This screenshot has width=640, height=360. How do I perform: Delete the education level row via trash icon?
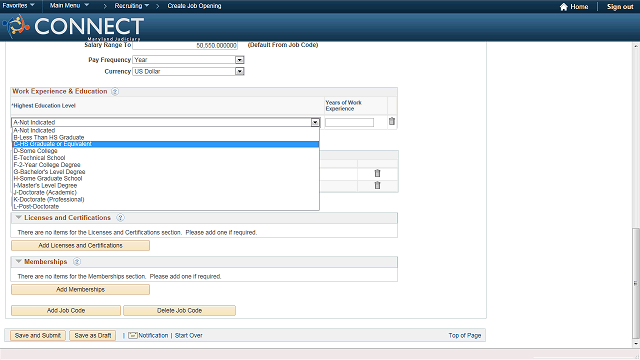click(392, 121)
